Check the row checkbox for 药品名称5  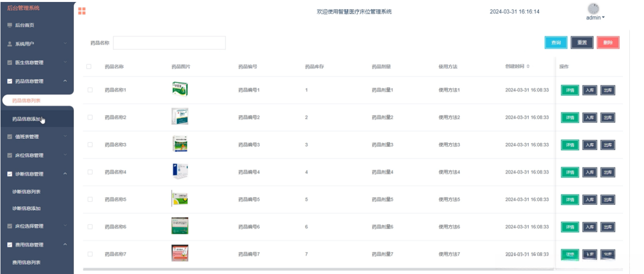(89, 199)
